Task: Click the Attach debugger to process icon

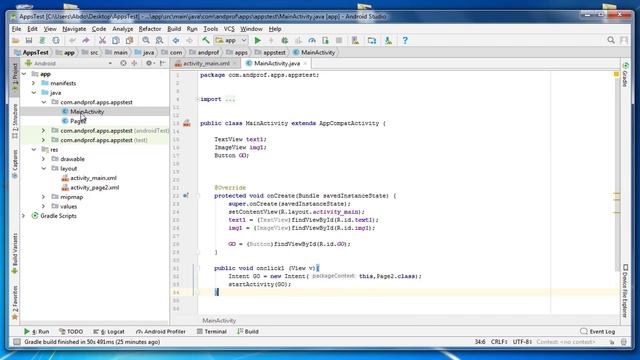Action: [x=325, y=40]
